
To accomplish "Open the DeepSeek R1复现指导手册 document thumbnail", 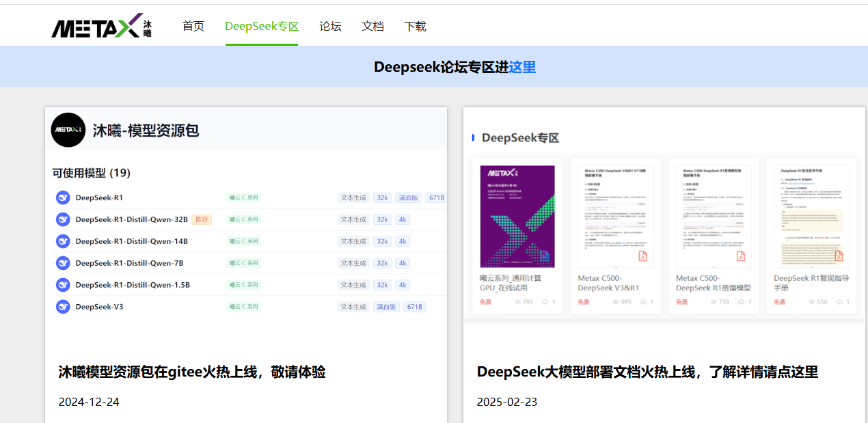I will point(811,216).
